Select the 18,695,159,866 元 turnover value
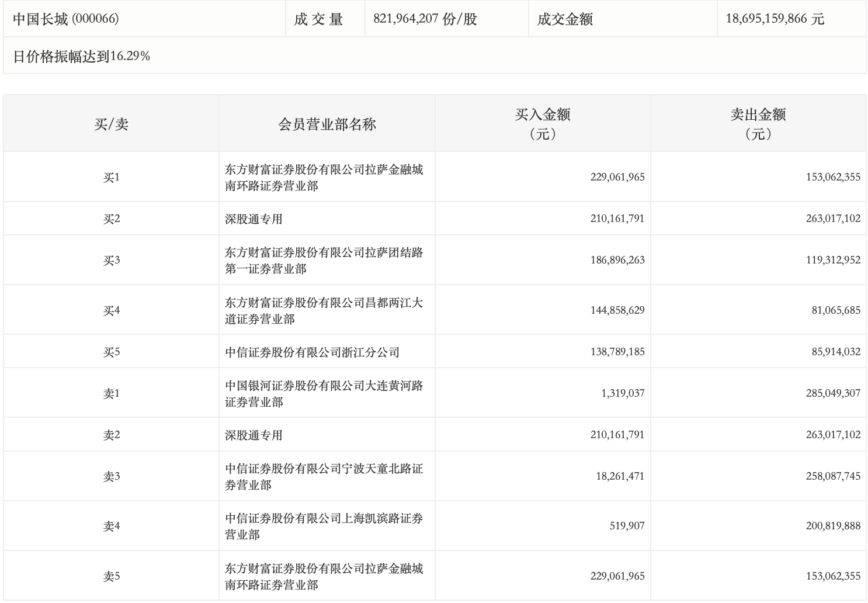The height and width of the screenshot is (603, 868). 775,19
